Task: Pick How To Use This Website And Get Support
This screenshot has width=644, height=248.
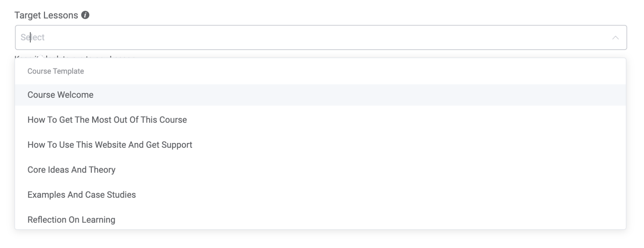Action: pyautogui.click(x=110, y=145)
